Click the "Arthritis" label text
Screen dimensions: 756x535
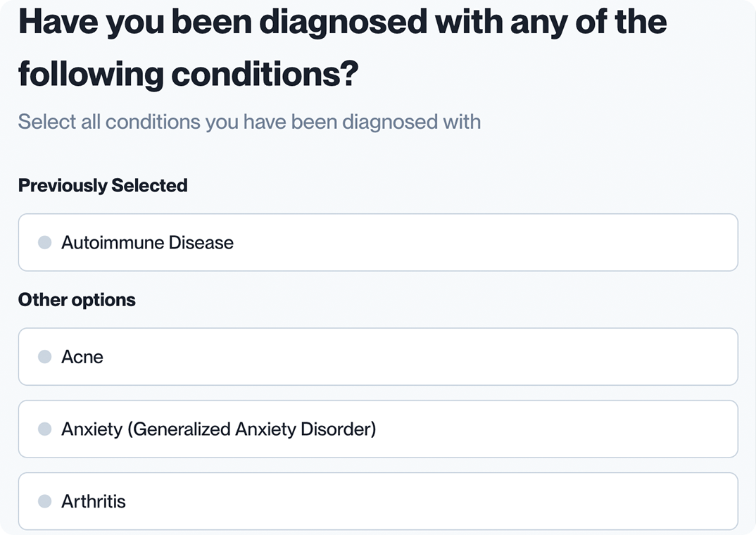(94, 502)
